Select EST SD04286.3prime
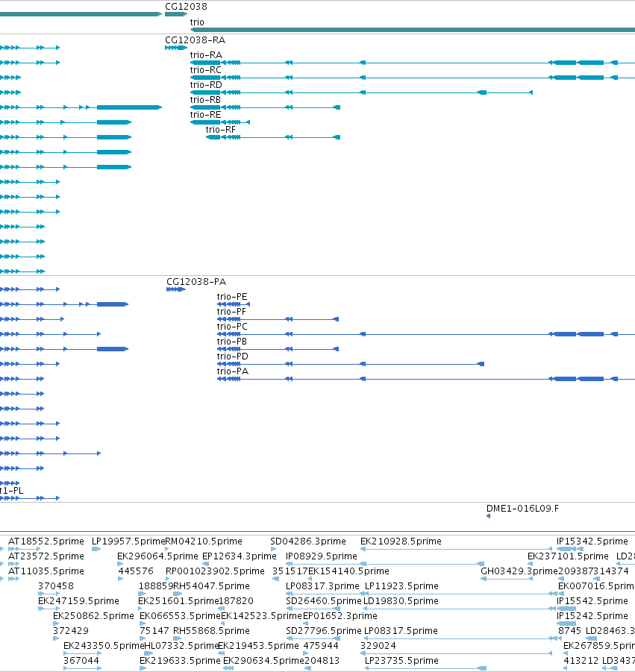Screen dimensions: 635x672 coord(308,541)
